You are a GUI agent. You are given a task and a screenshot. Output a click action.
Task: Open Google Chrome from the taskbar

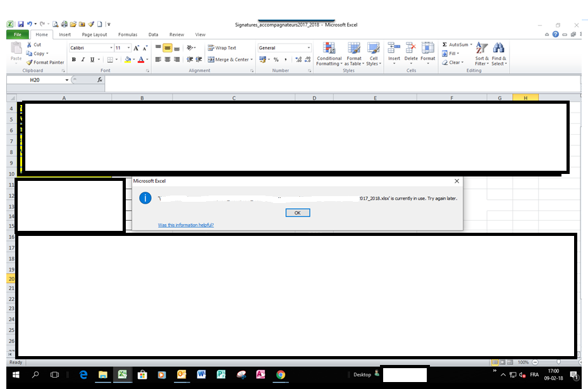point(281,374)
